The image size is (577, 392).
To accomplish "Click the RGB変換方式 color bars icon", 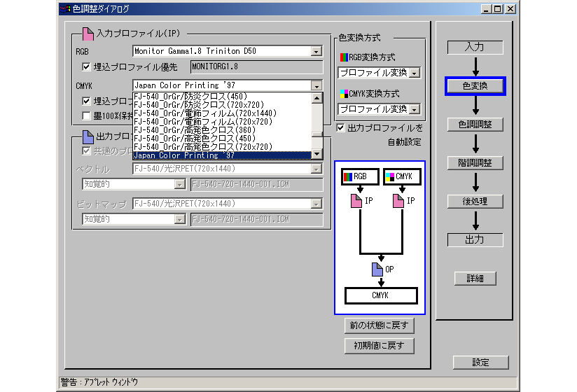I will 343,58.
